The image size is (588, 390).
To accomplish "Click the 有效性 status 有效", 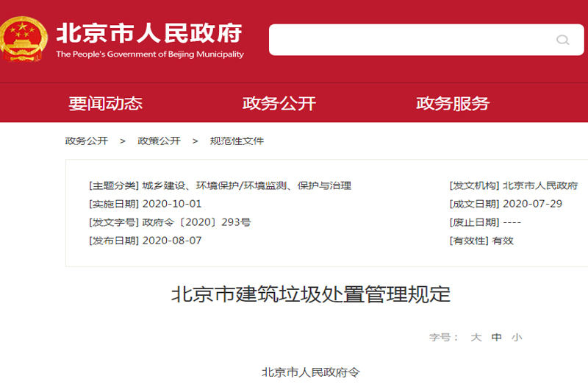I will tap(503, 241).
